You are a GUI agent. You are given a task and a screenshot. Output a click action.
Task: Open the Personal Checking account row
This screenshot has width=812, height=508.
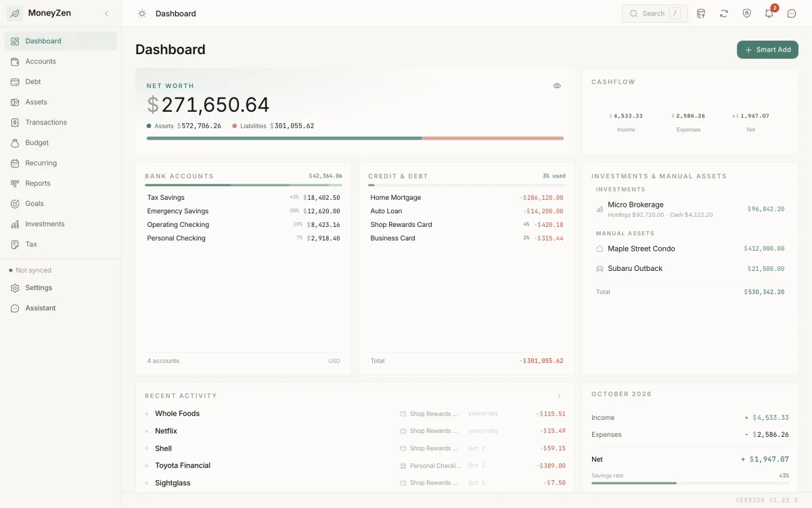(244, 238)
